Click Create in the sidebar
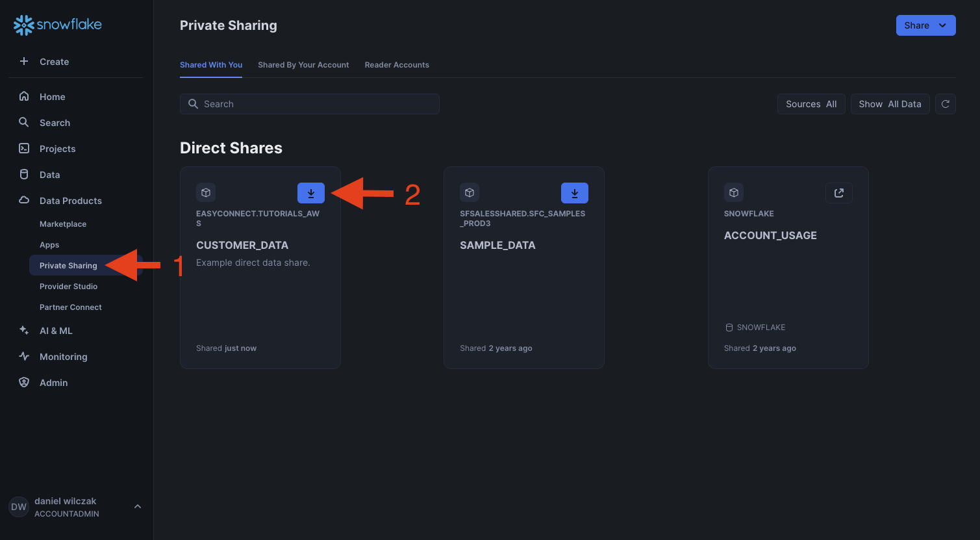The image size is (980, 540). click(54, 62)
